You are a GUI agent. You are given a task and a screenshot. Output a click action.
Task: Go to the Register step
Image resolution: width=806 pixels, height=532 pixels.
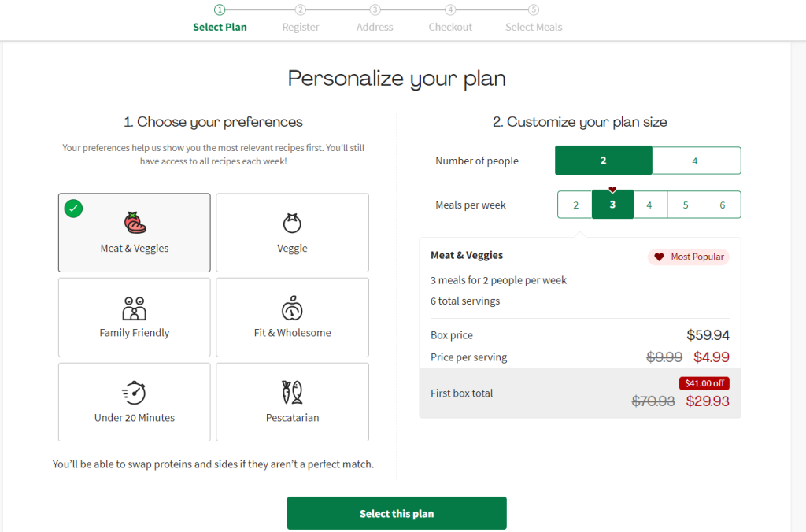click(301, 27)
